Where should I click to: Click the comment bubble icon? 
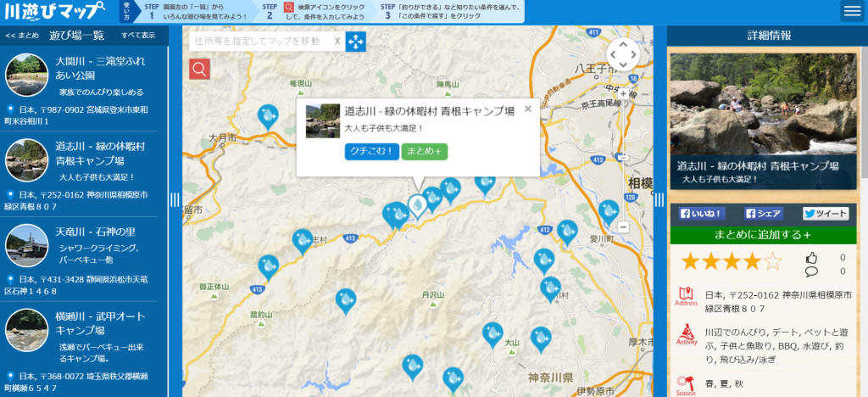pos(811,271)
